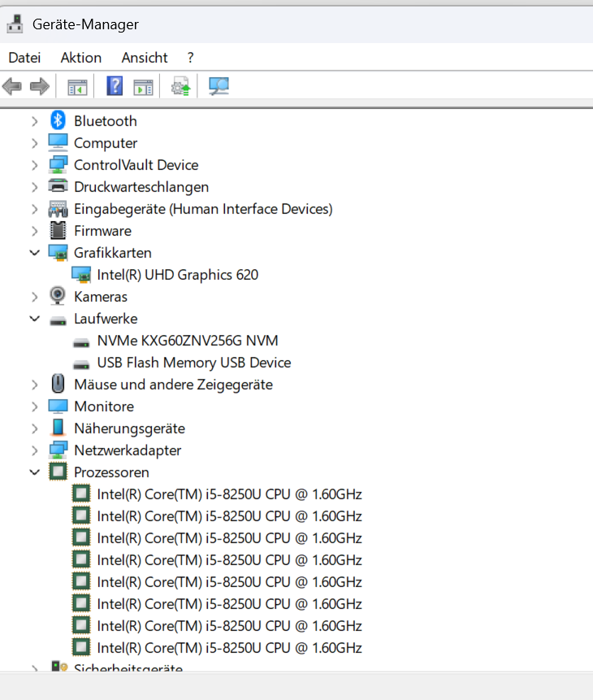593x700 pixels.
Task: Open the Datei menu
Action: coord(24,58)
